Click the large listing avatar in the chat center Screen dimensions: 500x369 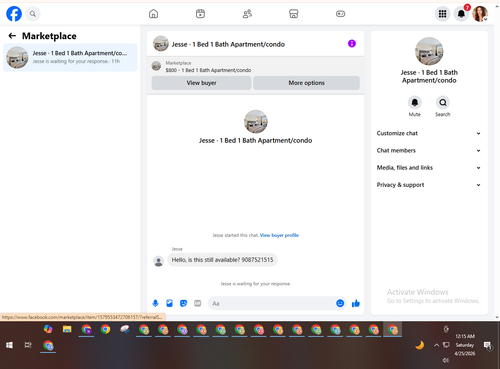[256, 122]
